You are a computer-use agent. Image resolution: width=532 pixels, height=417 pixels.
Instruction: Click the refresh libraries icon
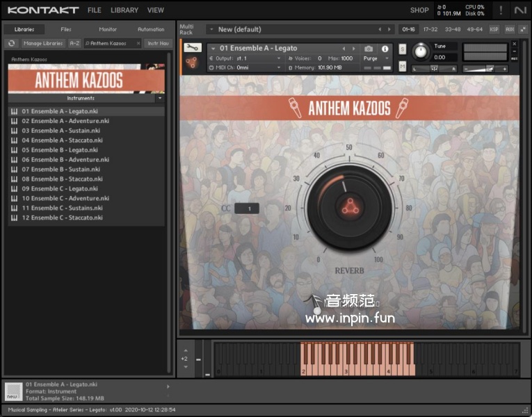(x=11, y=43)
